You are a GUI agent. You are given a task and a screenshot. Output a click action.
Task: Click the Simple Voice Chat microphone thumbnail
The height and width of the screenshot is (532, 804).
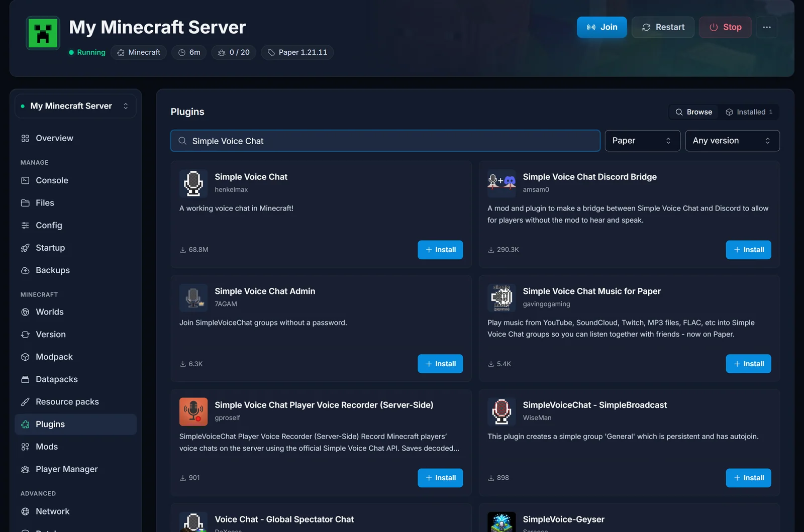click(x=193, y=183)
